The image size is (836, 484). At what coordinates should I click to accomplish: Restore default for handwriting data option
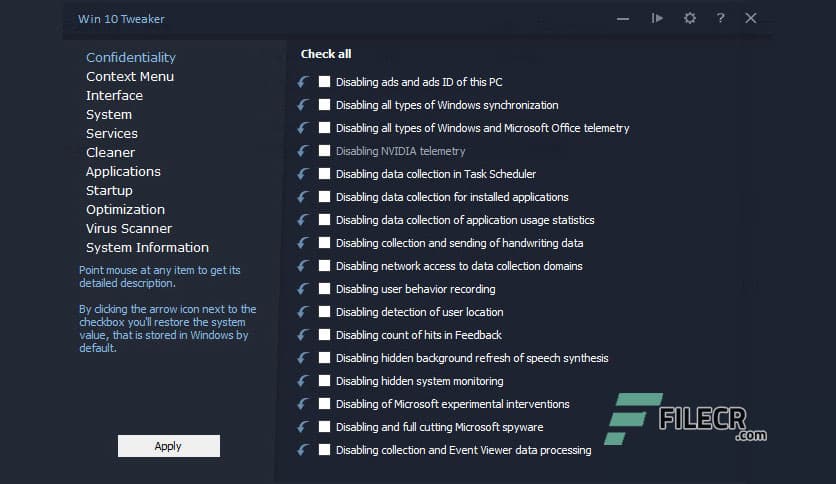tap(303, 243)
